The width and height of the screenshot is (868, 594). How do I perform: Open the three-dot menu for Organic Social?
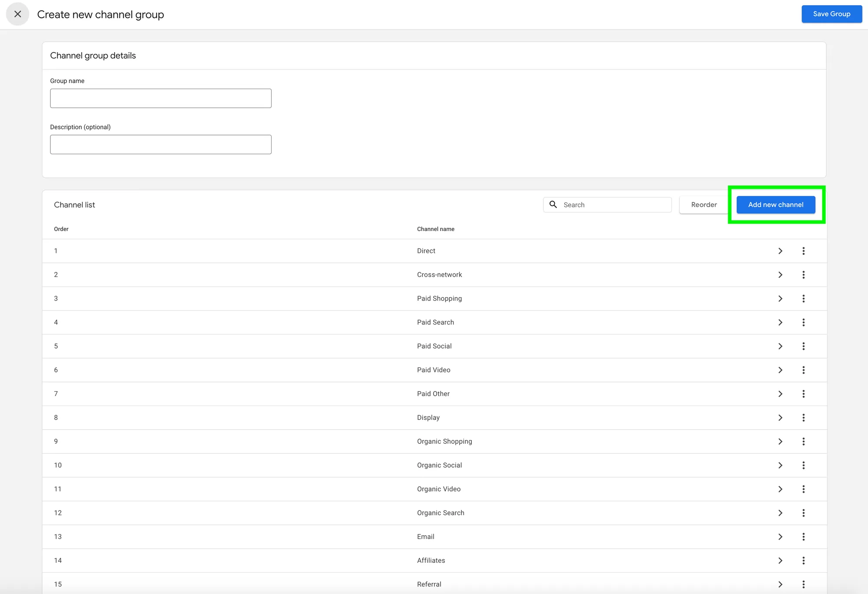click(803, 465)
